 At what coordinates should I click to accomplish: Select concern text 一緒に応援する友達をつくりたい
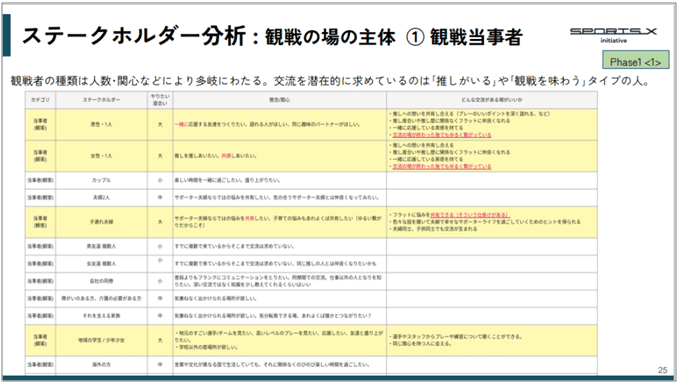tap(210, 124)
